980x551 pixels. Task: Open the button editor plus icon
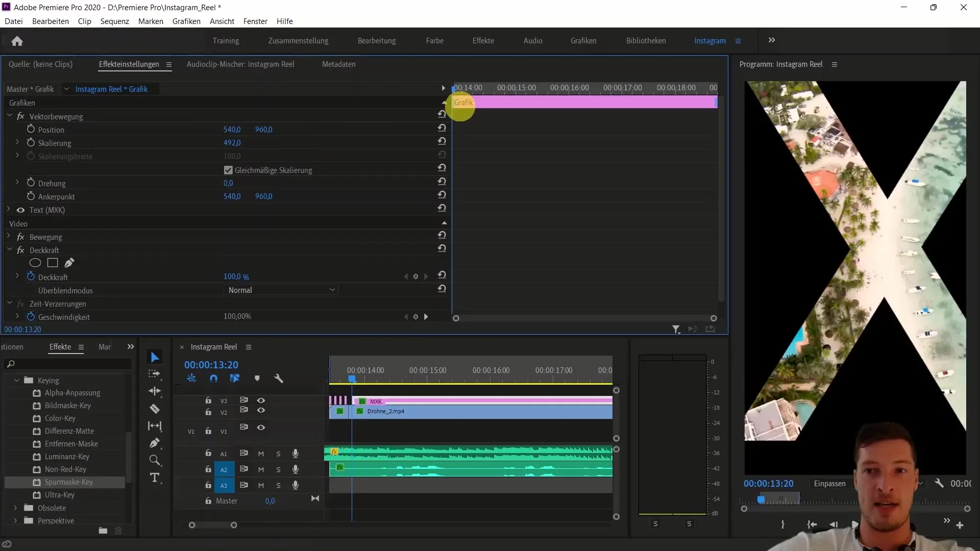click(960, 525)
